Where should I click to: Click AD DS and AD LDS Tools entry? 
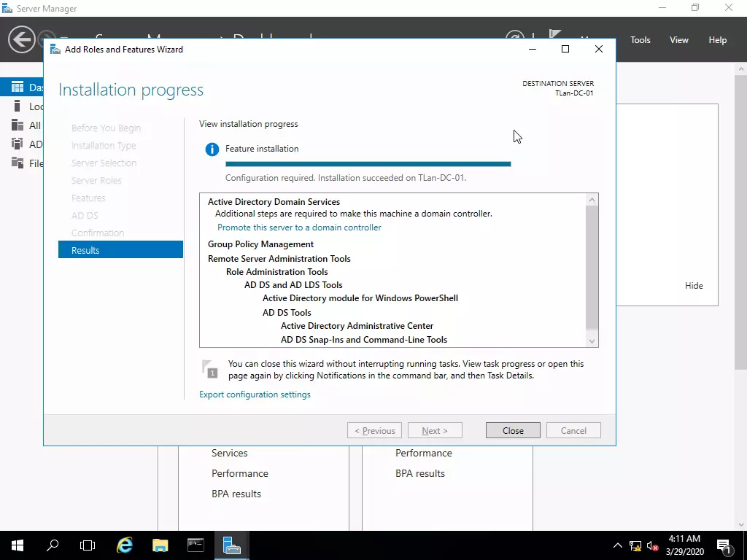(x=293, y=285)
